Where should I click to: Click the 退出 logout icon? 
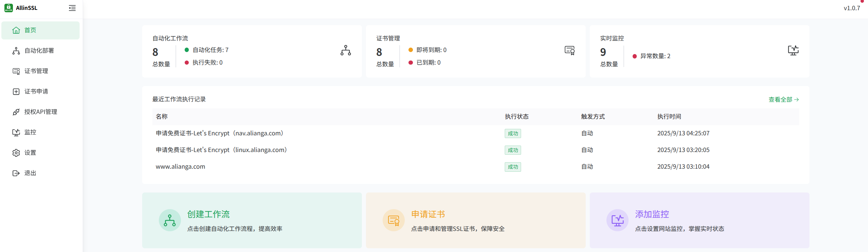pyautogui.click(x=16, y=173)
